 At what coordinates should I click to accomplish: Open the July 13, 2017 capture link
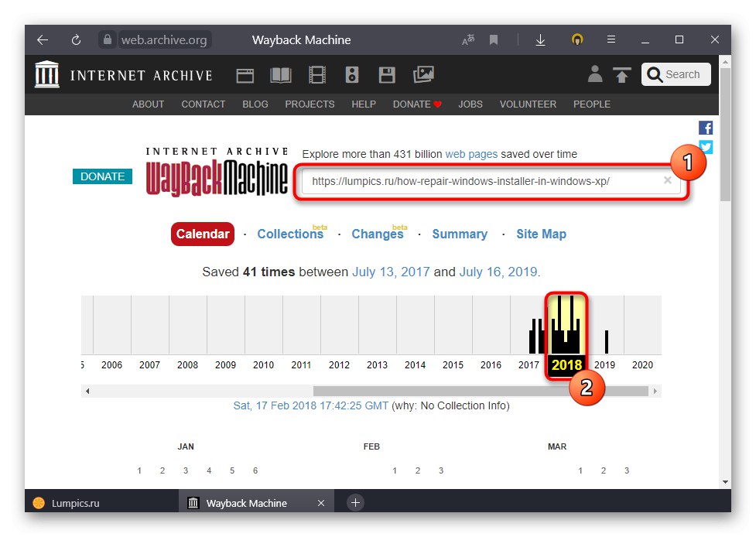(391, 272)
